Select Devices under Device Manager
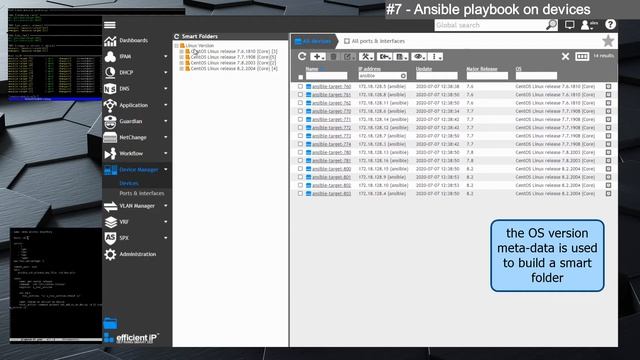Viewport: 640px width, 360px height. (129, 183)
